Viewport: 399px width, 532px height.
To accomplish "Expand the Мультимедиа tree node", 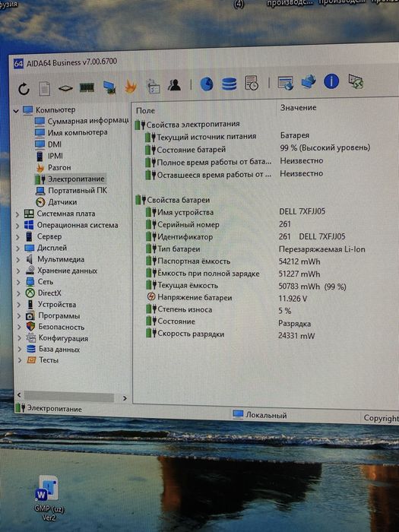I will click(x=18, y=260).
